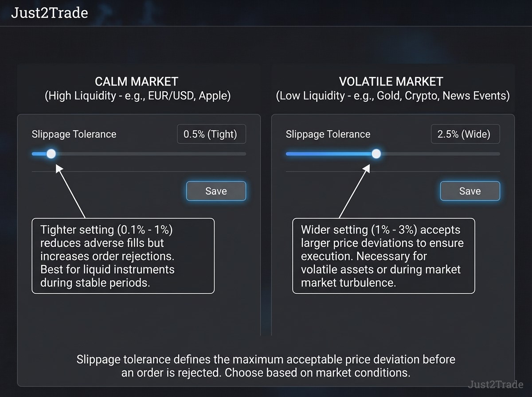Click the Save button in Volatile Market panel
Viewport: 532px width, 397px height.
pos(470,191)
